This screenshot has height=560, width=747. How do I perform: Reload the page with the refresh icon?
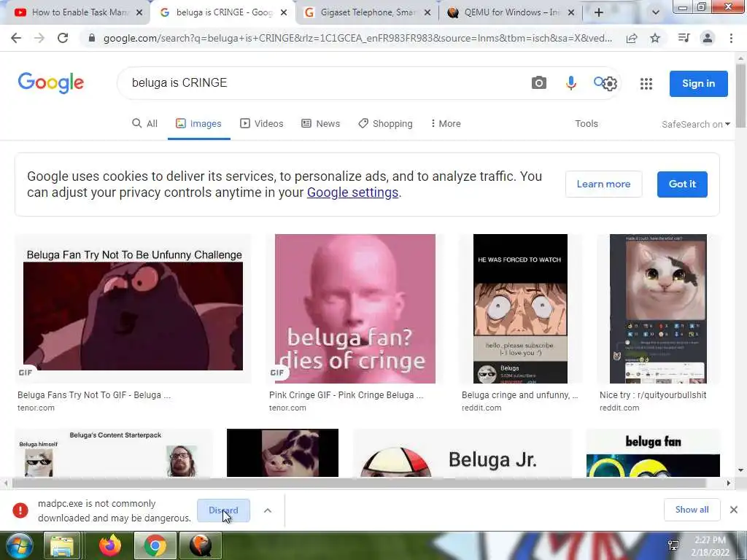tap(63, 38)
